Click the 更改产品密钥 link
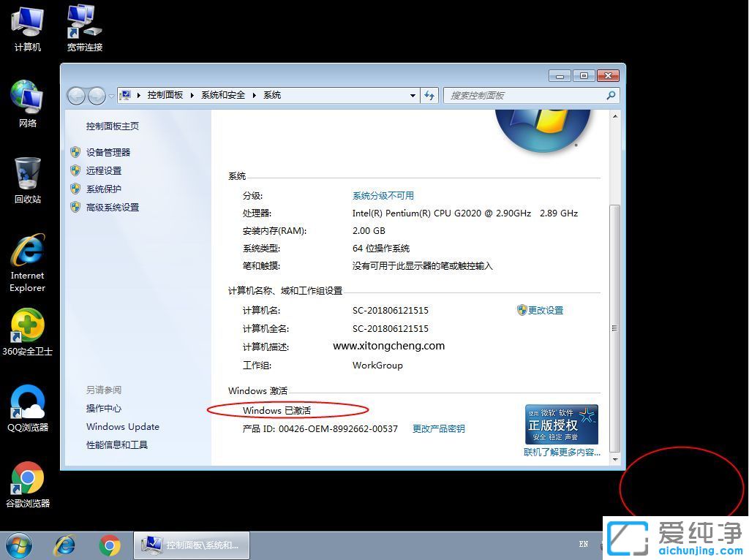This screenshot has height=560, width=749. [439, 428]
